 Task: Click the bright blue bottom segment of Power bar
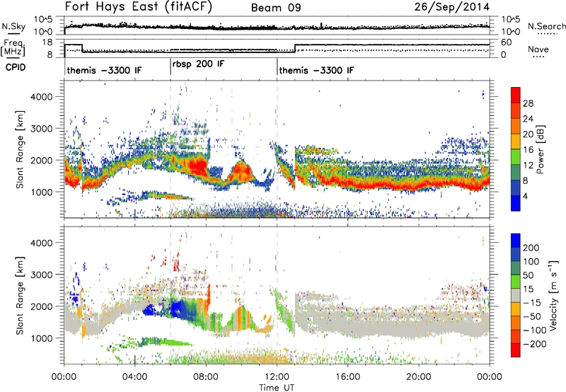[516, 203]
